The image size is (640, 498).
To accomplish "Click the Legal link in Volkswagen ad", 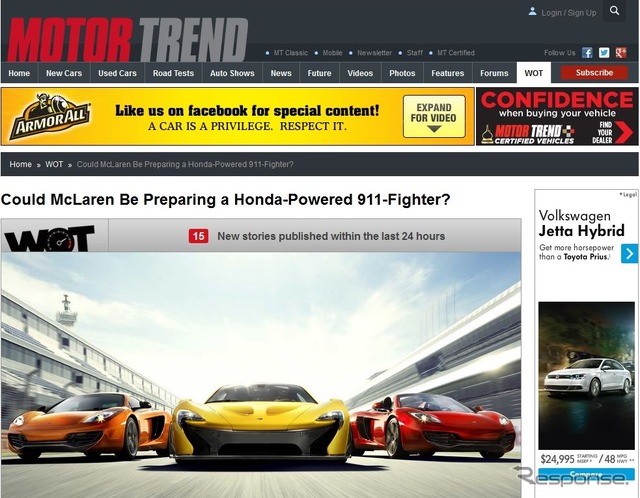I will coord(628,194).
